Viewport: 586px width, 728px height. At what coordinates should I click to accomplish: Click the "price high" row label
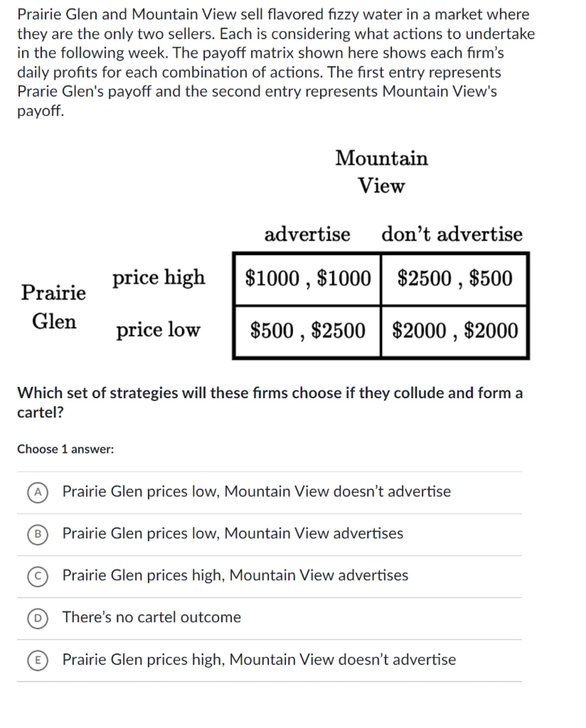pyautogui.click(x=159, y=278)
